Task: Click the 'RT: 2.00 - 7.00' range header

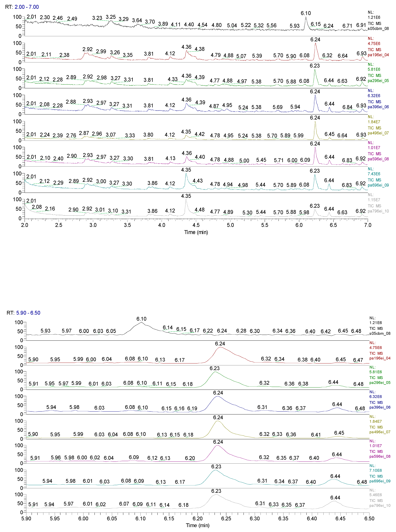Action: [22, 7]
